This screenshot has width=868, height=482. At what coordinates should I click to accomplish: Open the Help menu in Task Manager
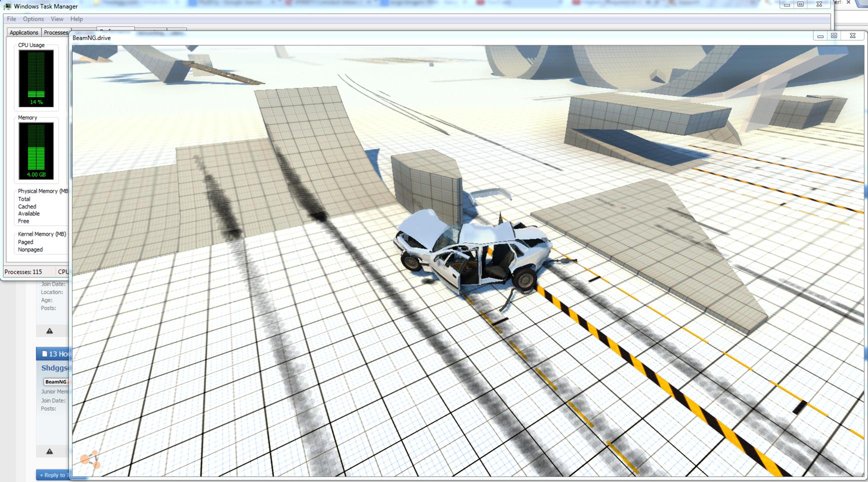[76, 19]
